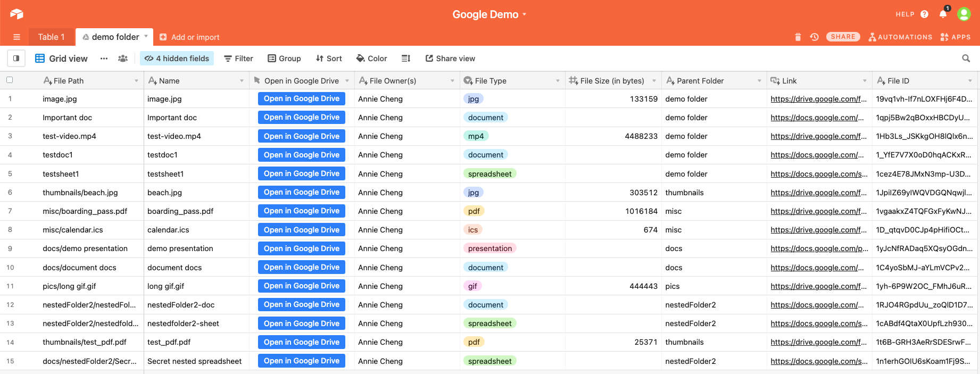Open File Owner(s) column dropdown arrow

pyautogui.click(x=452, y=81)
